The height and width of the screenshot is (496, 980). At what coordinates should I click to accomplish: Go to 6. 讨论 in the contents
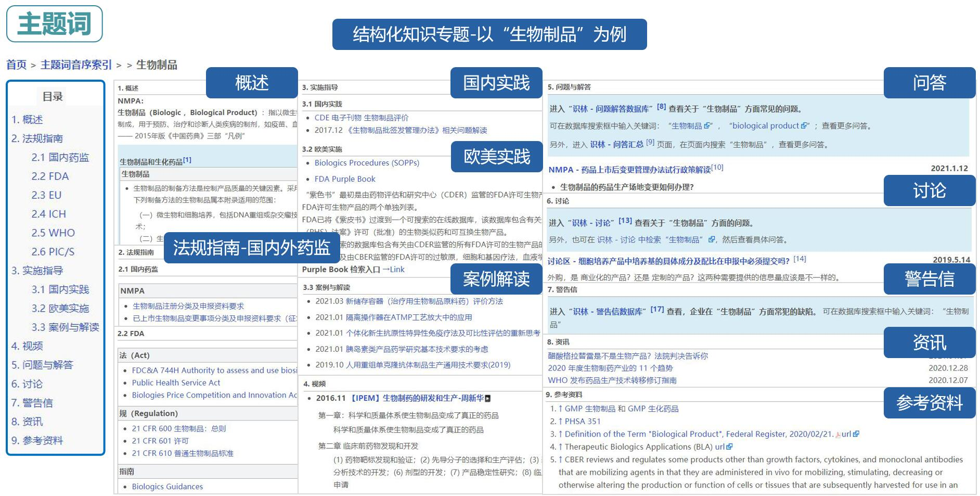click(x=27, y=384)
